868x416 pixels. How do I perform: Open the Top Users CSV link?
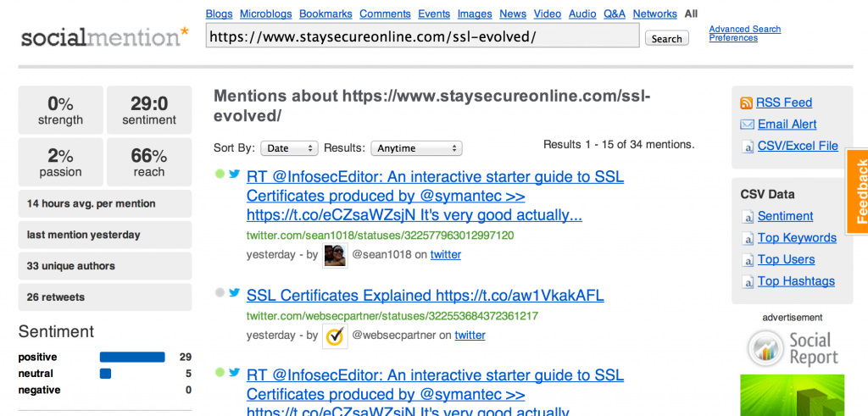pyautogui.click(x=786, y=259)
